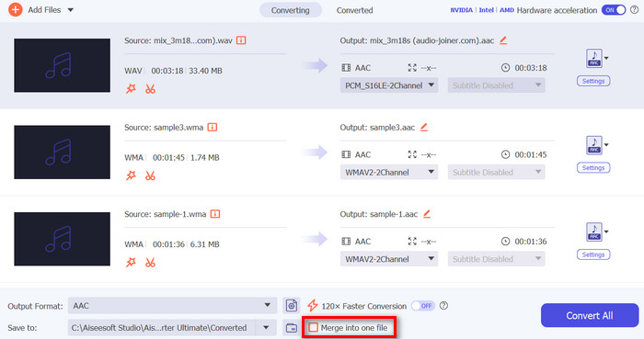Viewport: 644px width, 339px height.
Task: Open AAC format icon for sample3 output
Action: click(594, 145)
